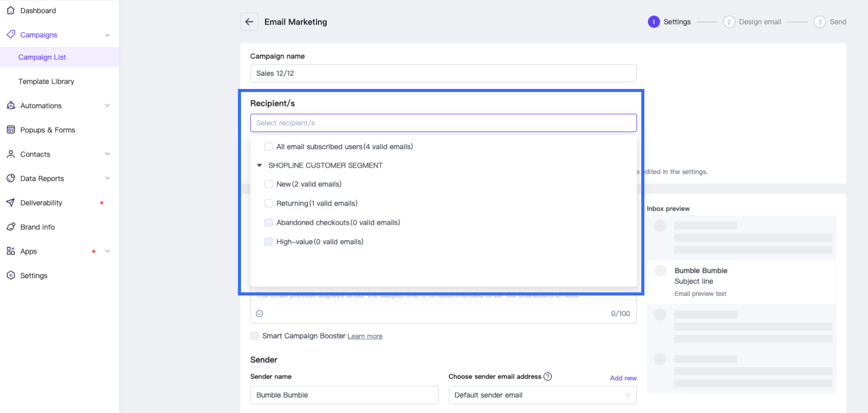The image size is (868, 413).
Task: Click the Deliverability paper plane icon
Action: pos(11,203)
